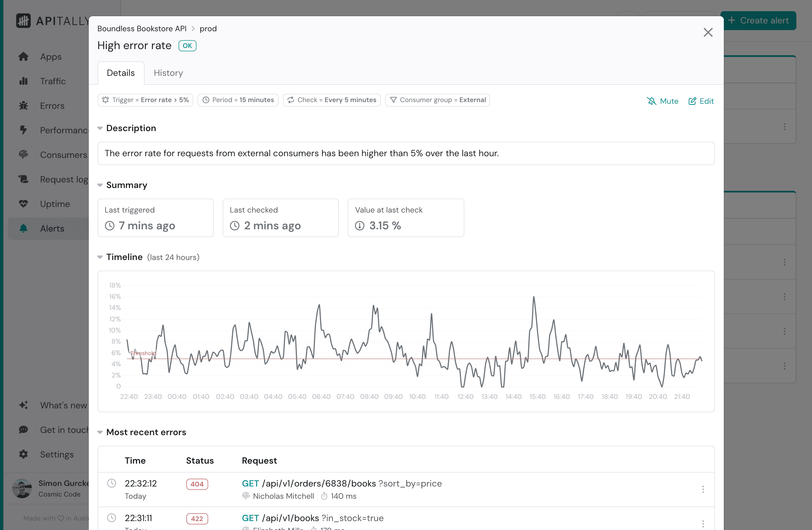This screenshot has height=530, width=812.
Task: Click the 422 status badge
Action: pos(197,519)
